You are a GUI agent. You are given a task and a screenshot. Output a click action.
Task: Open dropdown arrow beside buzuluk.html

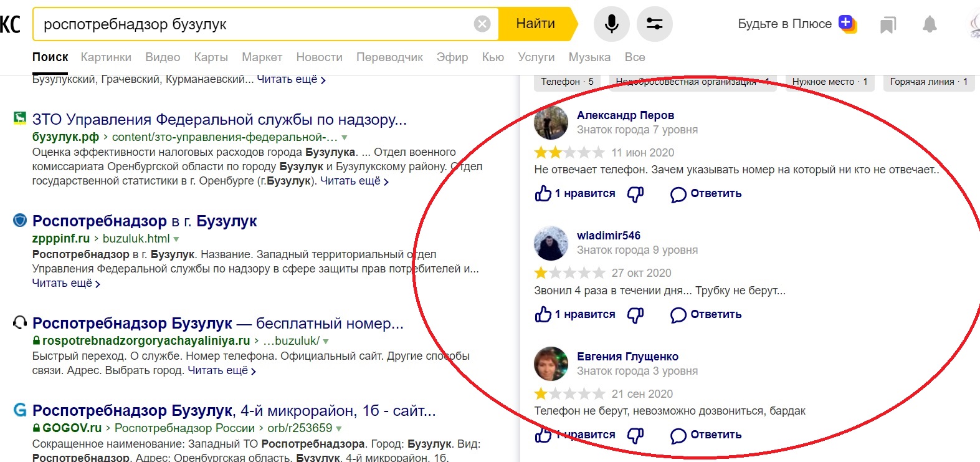(176, 239)
